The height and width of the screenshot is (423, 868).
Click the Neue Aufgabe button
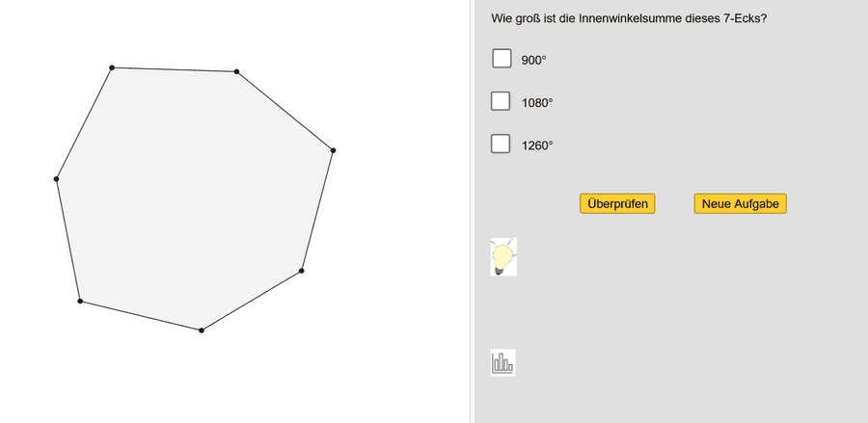[x=740, y=203]
